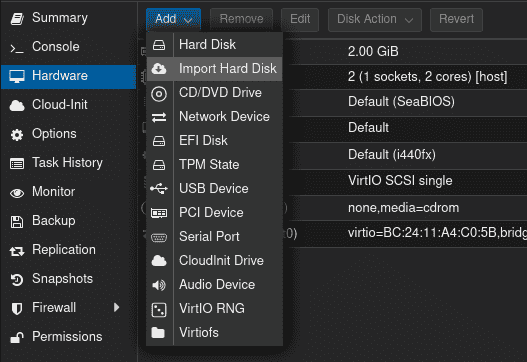Click the Import Hard Disk cloud-download icon

tap(159, 69)
